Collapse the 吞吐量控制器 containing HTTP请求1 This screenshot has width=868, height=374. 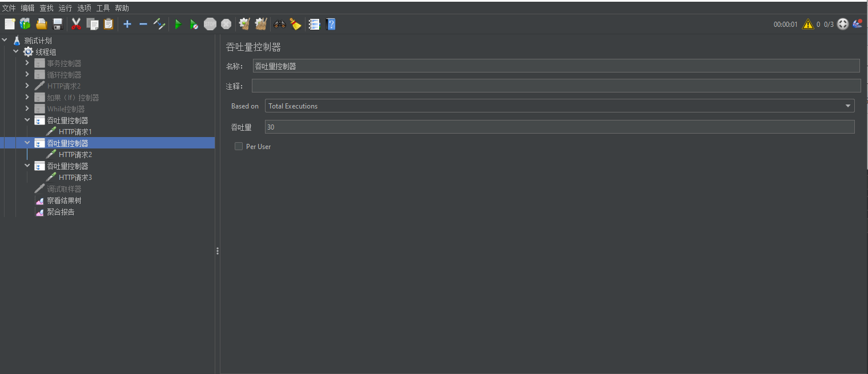[x=27, y=120]
